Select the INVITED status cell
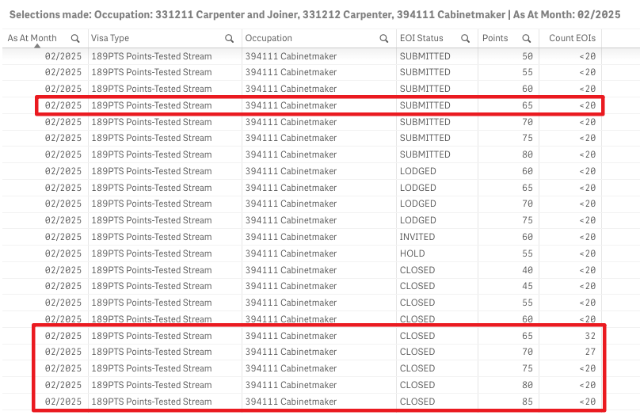The image size is (640, 413). (x=416, y=236)
